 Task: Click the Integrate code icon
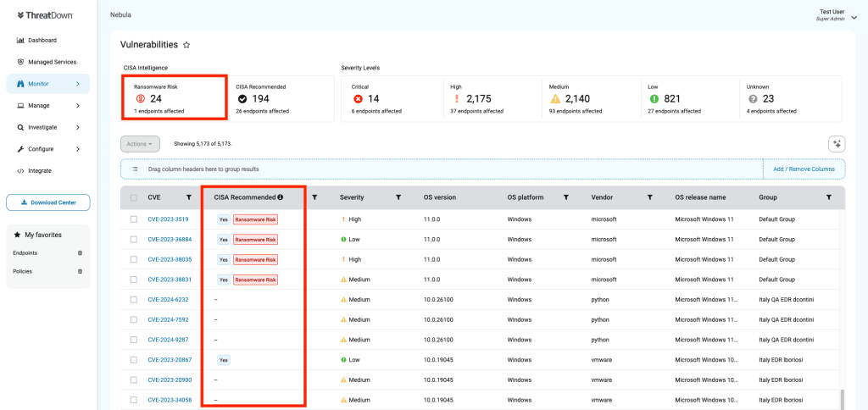click(20, 171)
